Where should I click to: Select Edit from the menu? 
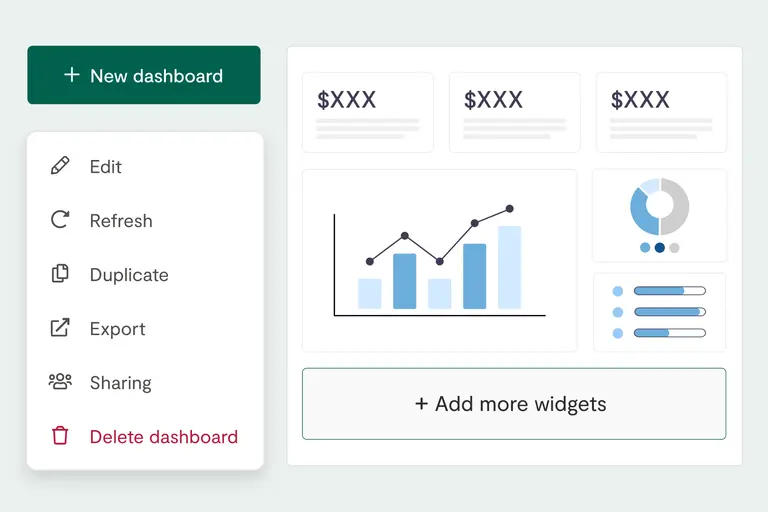click(x=105, y=167)
